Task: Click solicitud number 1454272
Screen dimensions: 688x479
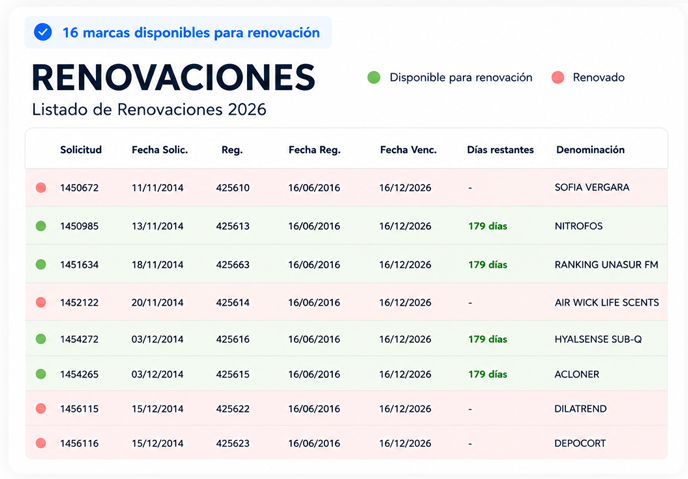Action: [x=79, y=339]
